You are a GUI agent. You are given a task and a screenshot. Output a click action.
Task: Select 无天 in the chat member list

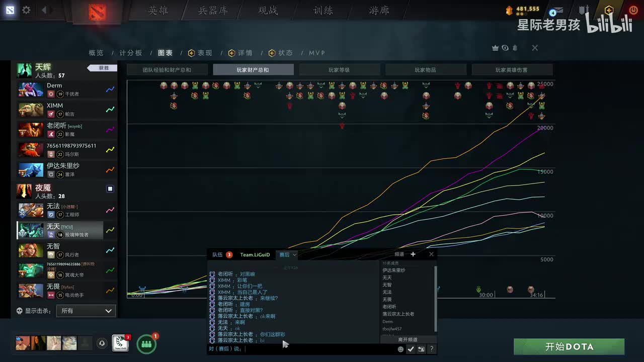tap(387, 278)
